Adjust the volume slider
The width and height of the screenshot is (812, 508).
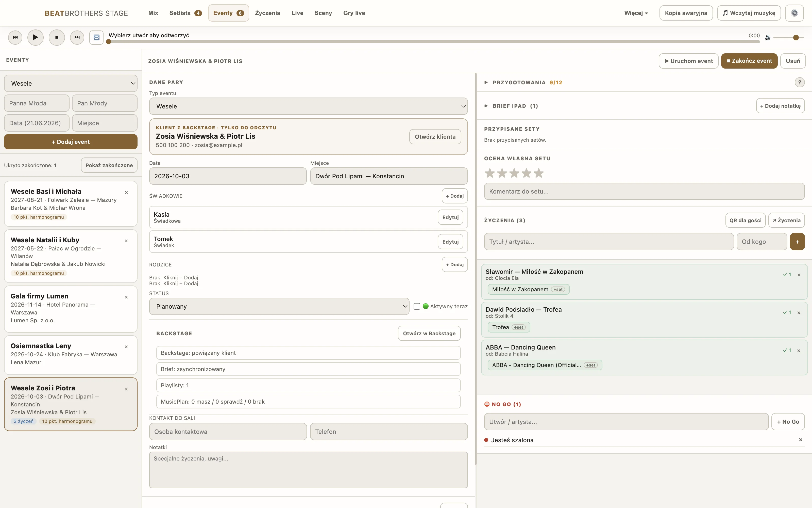(788, 38)
